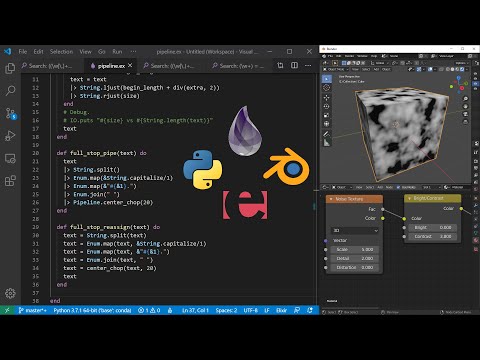The height and width of the screenshot is (360, 480).
Task: Click the Python 3.7.1 interpreter in status bar
Action: pos(92,310)
